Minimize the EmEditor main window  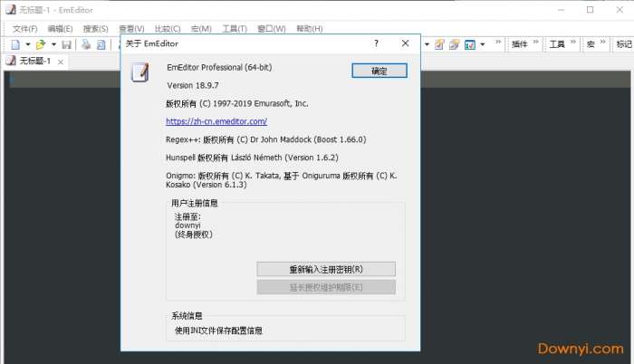[x=561, y=10]
